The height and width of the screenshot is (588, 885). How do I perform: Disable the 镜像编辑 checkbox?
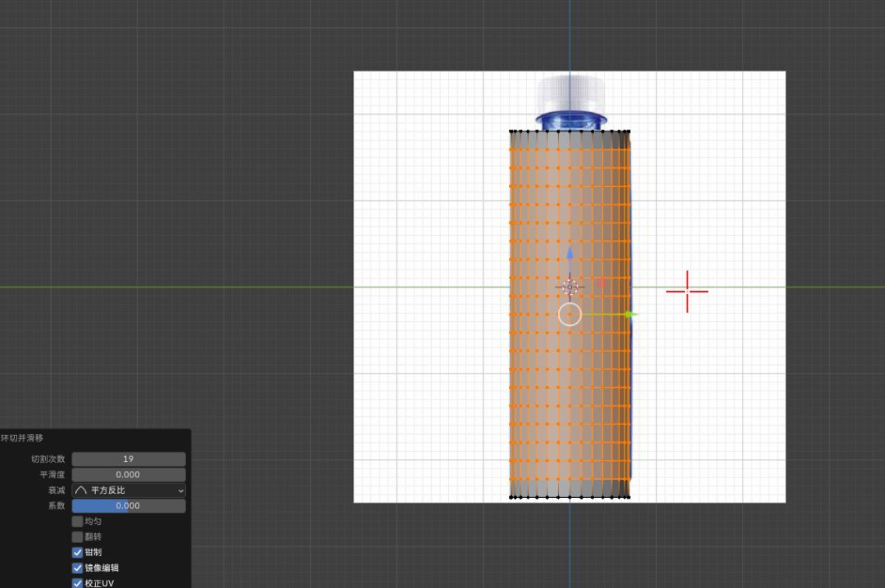[78, 568]
